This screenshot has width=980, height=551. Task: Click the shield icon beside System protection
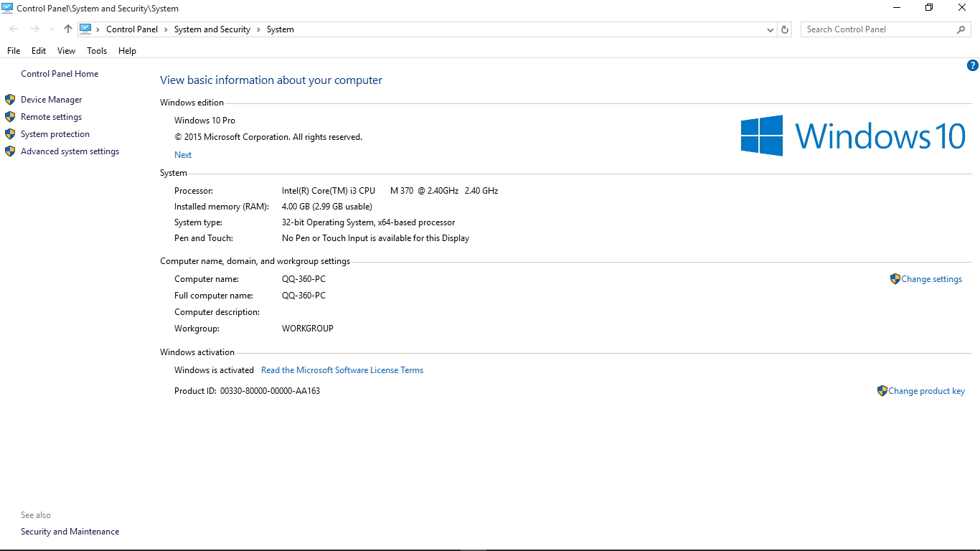pyautogui.click(x=10, y=134)
